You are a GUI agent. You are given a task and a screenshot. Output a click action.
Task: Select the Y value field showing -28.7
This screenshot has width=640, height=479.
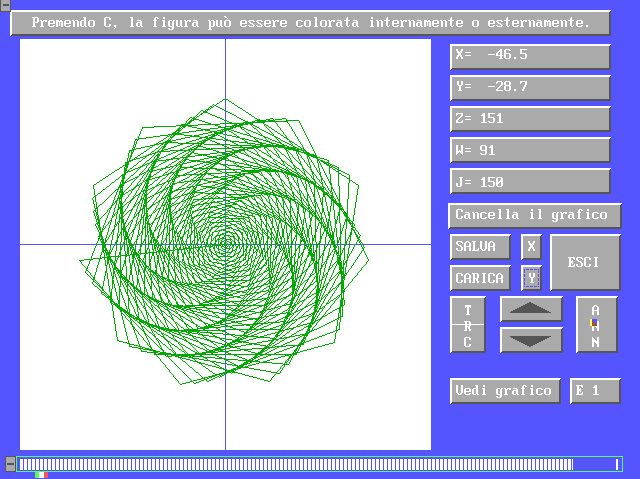point(530,87)
